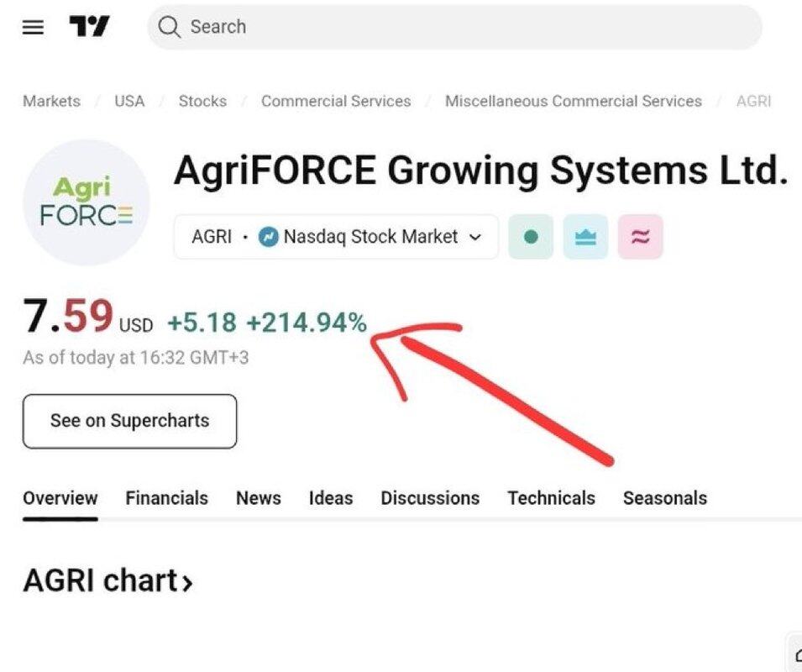Click the search magnifier icon
Image resolution: width=802 pixels, height=672 pixels.
(x=169, y=27)
